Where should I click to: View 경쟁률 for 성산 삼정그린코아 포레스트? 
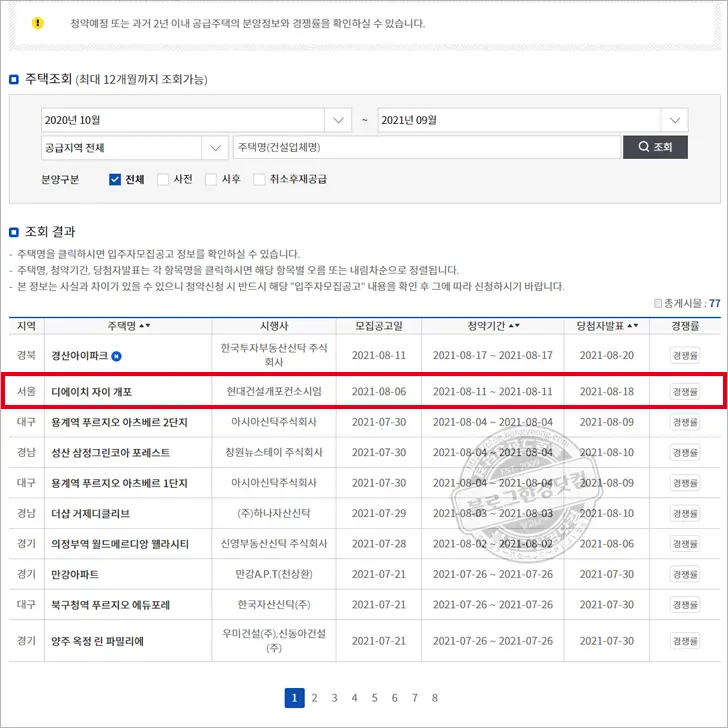[685, 453]
